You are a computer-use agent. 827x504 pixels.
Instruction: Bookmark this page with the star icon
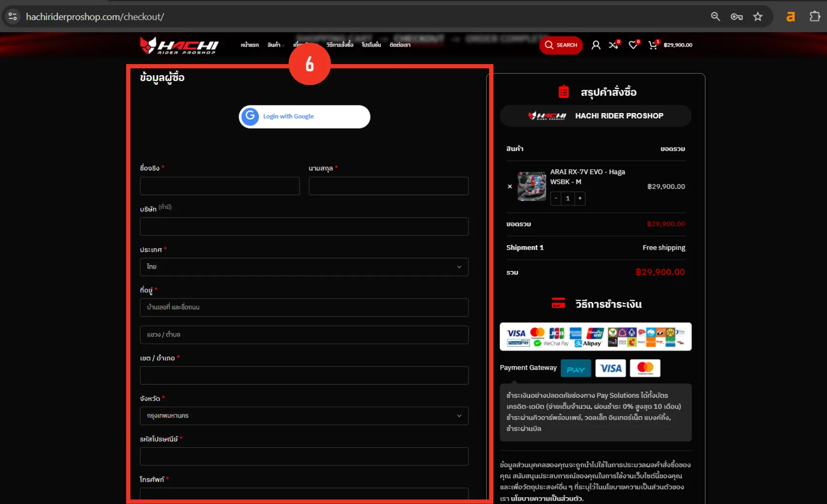tap(758, 17)
